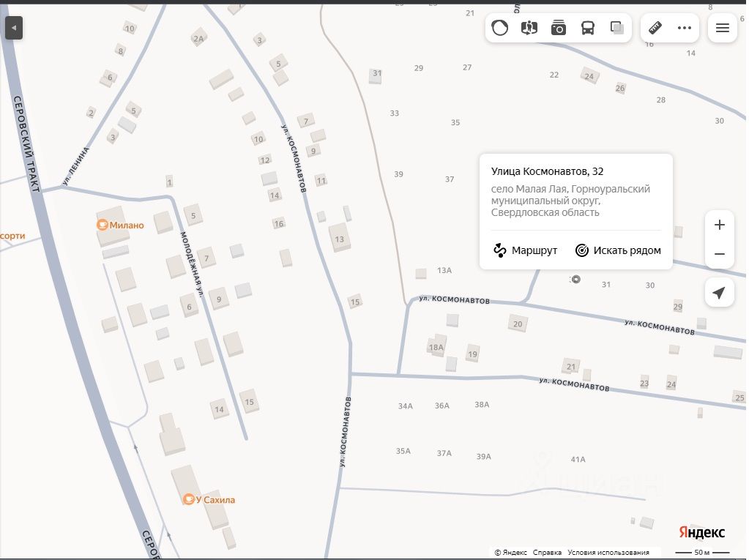Viewport: 749px width, 560px height.
Task: Click Искать рядом search nearby button
Action: [618, 250]
